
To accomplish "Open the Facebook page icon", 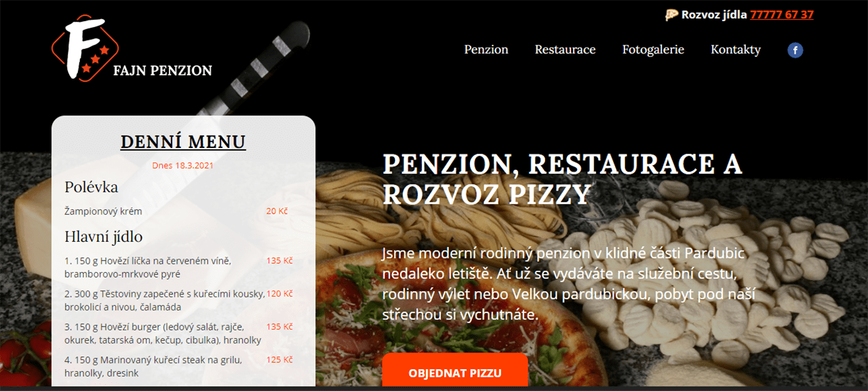I will 795,50.
